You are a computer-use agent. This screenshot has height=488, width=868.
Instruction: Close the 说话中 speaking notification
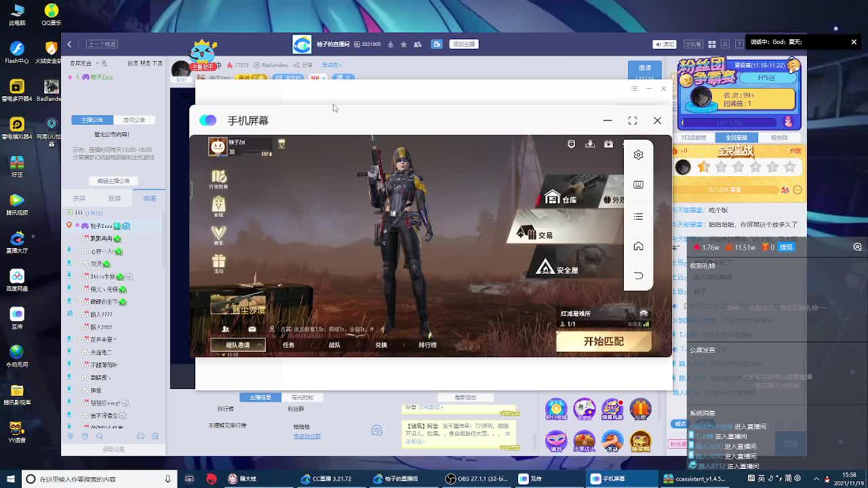click(x=854, y=42)
